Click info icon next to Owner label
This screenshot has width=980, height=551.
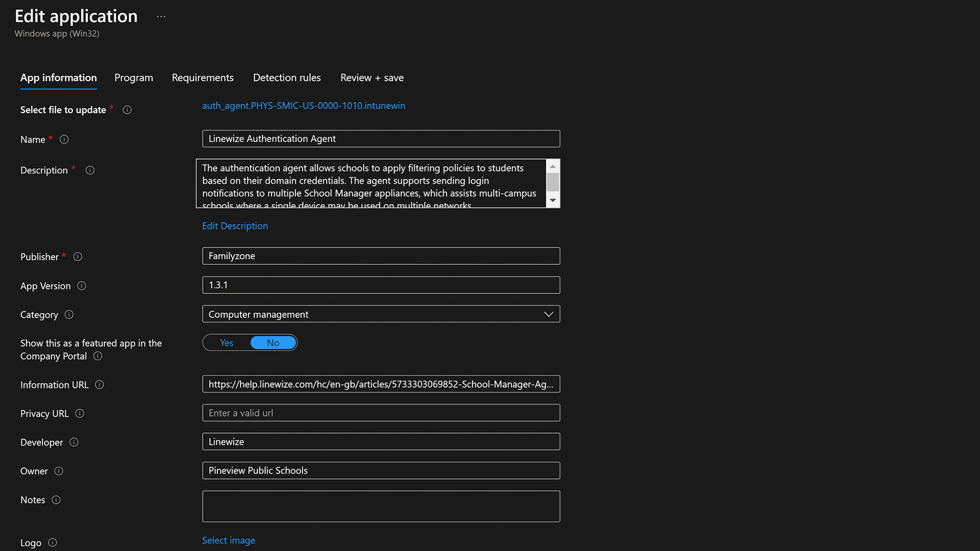(x=59, y=471)
